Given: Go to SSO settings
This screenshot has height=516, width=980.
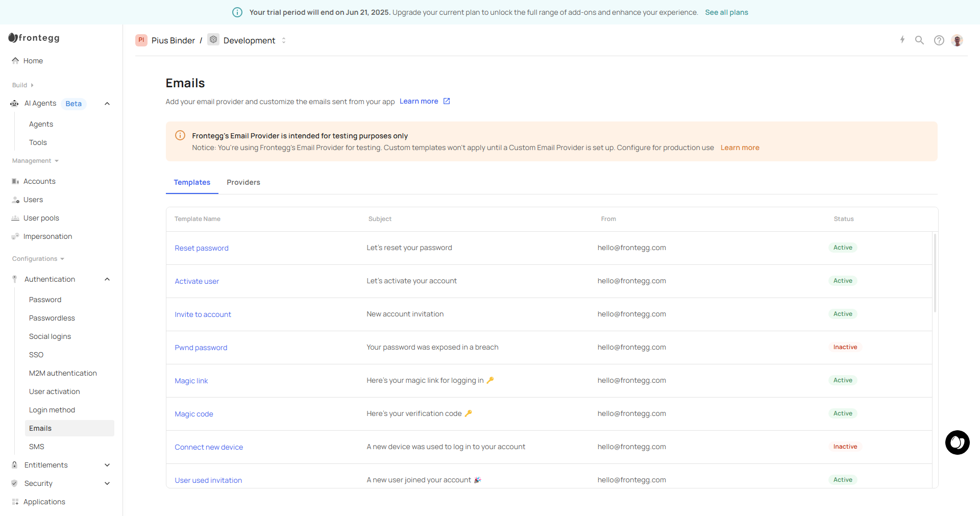Looking at the screenshot, I should [x=36, y=355].
